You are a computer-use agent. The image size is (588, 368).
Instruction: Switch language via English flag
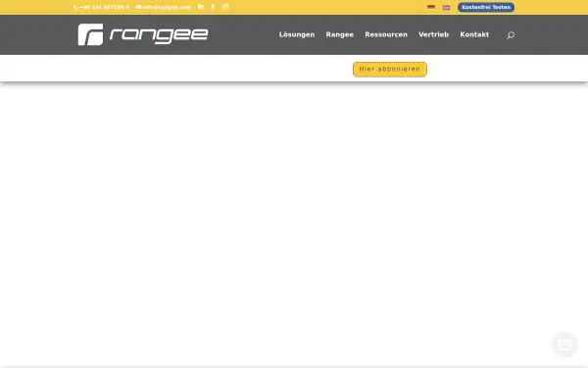(446, 8)
